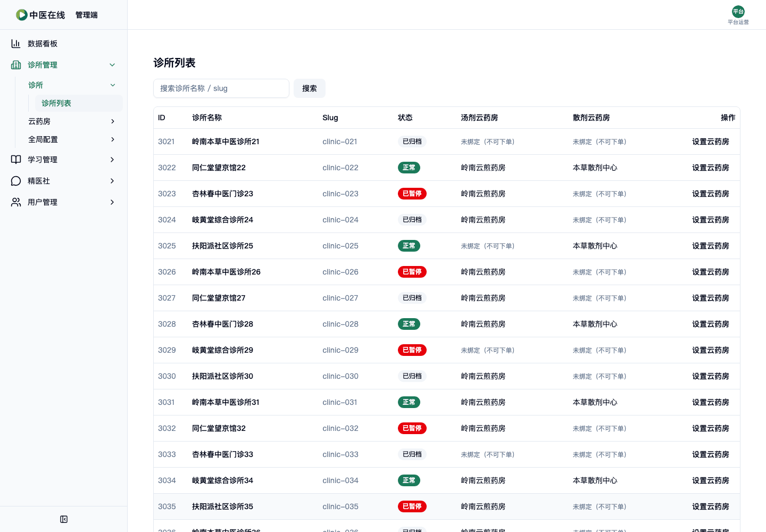Image resolution: width=766 pixels, height=532 pixels.
Task: Open the 数据看板 chart icon
Action: tap(16, 44)
